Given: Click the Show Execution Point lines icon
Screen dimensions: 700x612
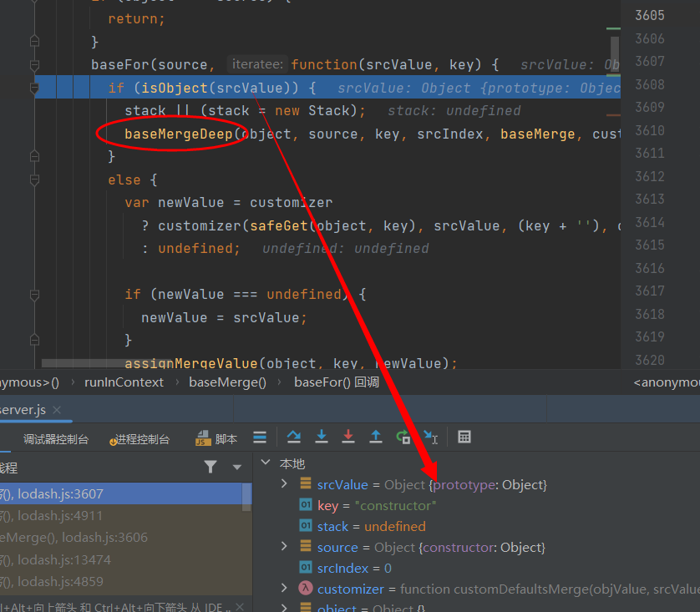Looking at the screenshot, I should (260, 438).
